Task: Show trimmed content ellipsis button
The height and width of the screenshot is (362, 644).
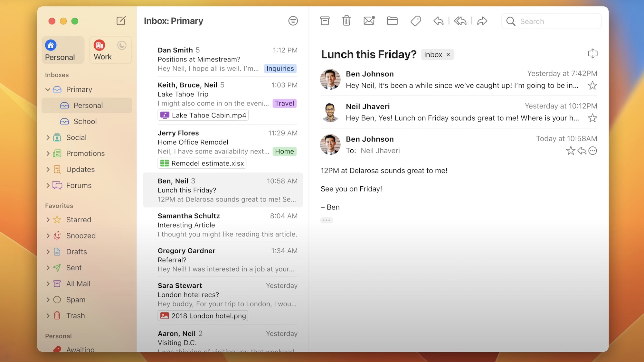Action: pyautogui.click(x=326, y=220)
